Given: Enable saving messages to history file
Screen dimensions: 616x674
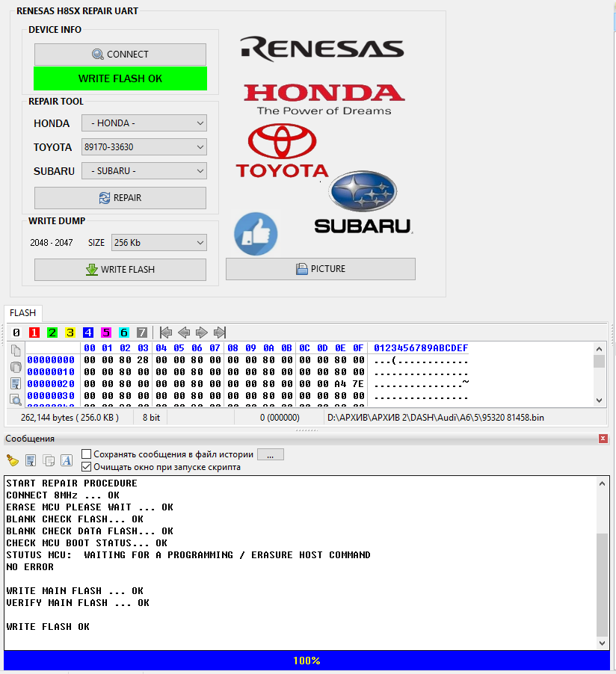Looking at the screenshot, I should coord(87,454).
